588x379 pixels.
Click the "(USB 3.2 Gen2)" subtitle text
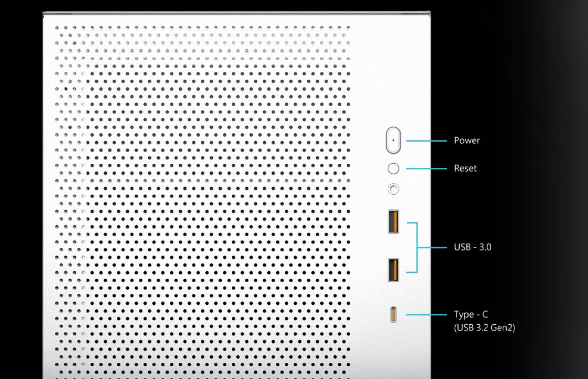click(x=484, y=328)
